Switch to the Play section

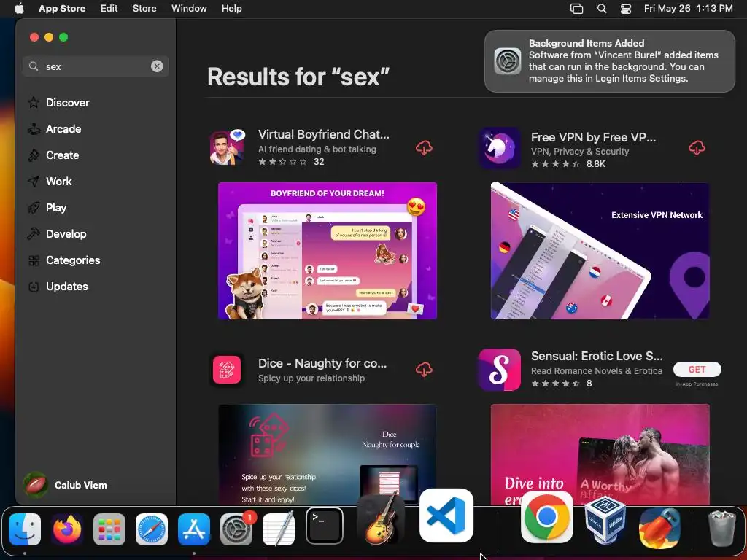pos(55,208)
